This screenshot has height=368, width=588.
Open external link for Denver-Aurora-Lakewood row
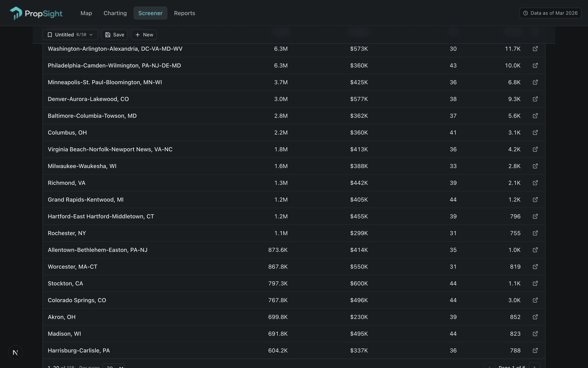(535, 99)
